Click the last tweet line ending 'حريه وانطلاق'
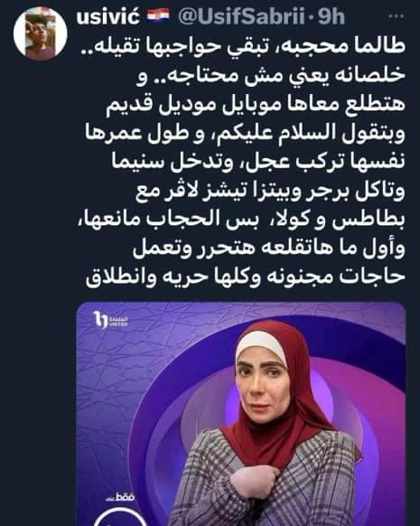Viewport: 420px width, 526px height. [x=246, y=277]
